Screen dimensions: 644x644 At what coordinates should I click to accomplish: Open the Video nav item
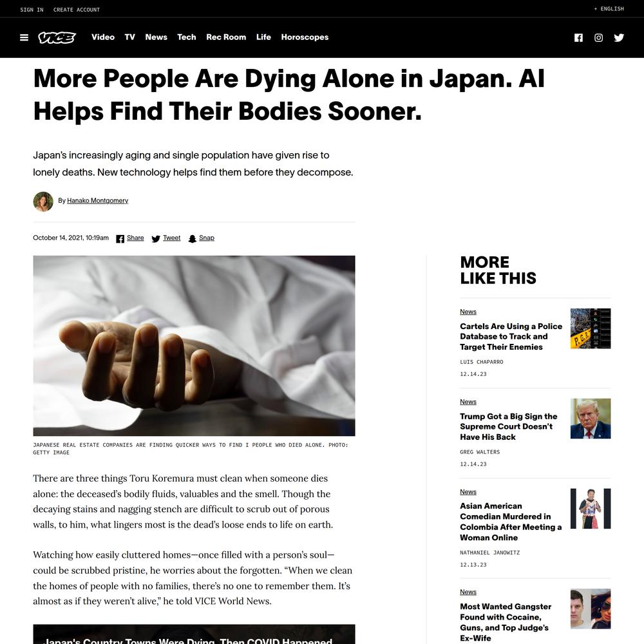pos(102,37)
